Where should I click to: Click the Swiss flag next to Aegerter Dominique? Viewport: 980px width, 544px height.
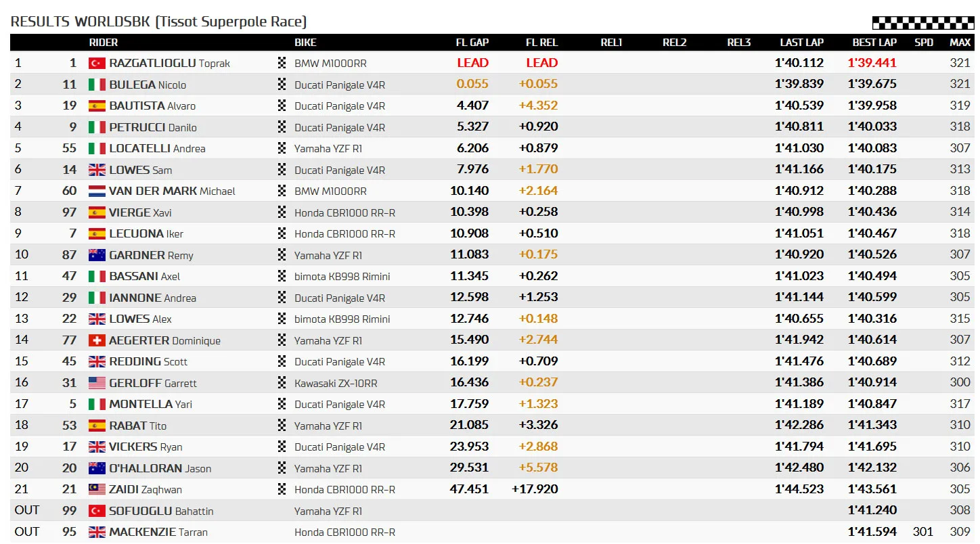point(97,340)
